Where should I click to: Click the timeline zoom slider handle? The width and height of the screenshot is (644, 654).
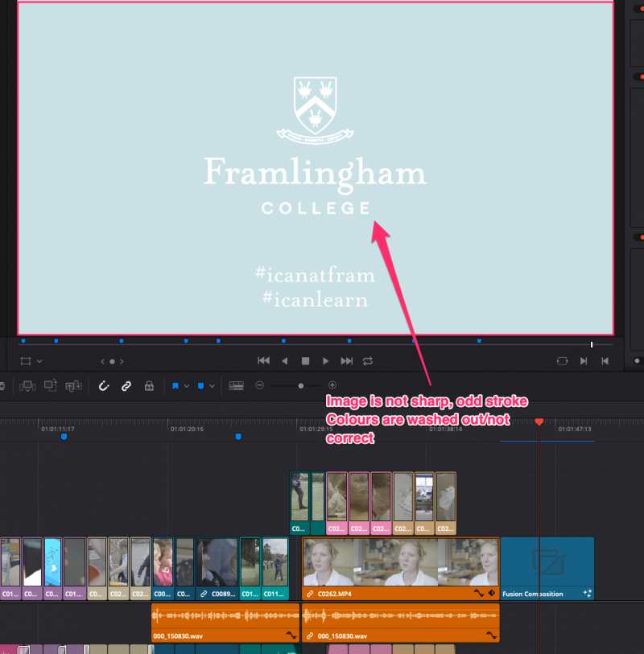(301, 385)
